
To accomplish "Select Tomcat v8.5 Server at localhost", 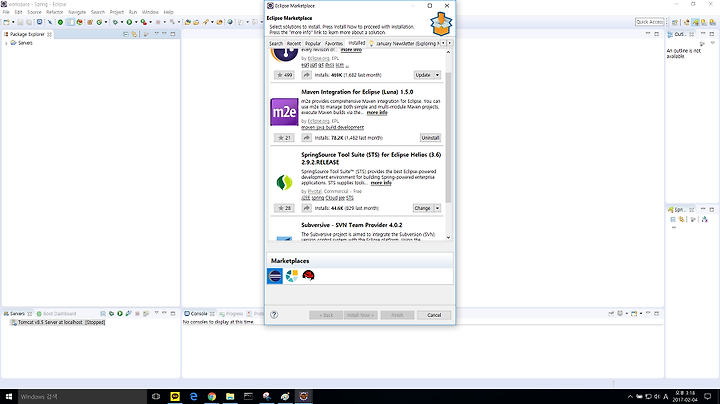I will 58,322.
